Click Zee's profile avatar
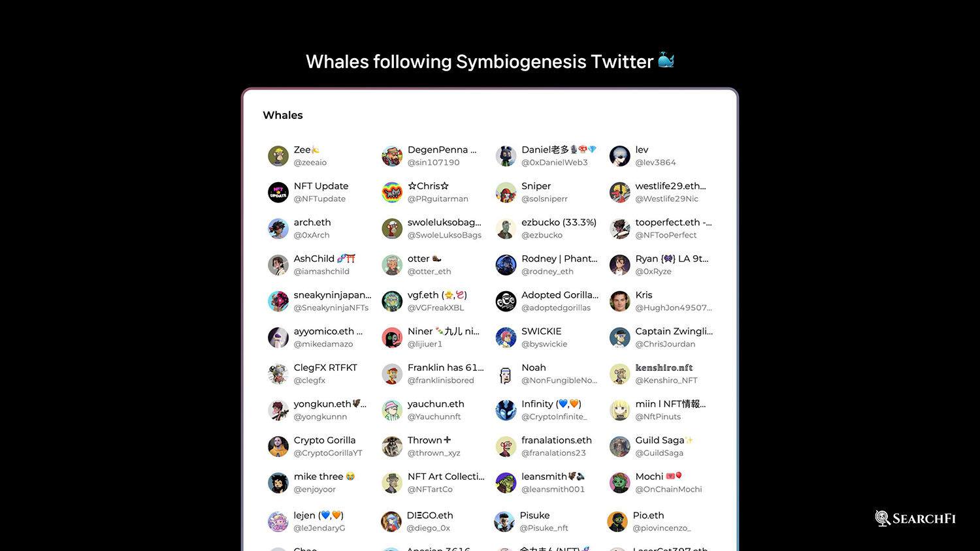 click(x=278, y=156)
